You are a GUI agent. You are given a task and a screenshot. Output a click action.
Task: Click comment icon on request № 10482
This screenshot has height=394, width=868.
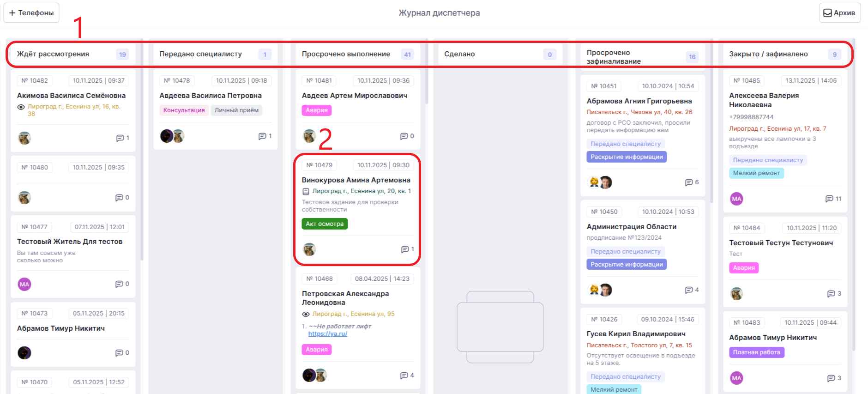120,138
